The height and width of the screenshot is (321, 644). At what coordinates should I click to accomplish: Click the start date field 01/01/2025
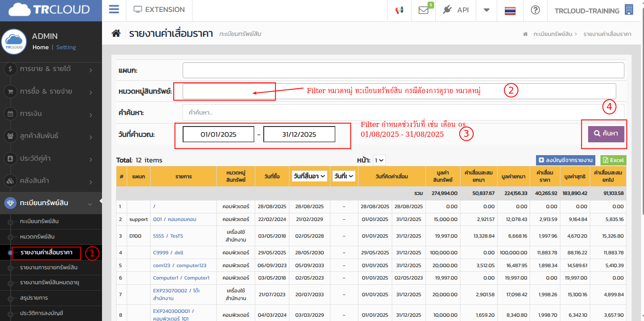(219, 134)
